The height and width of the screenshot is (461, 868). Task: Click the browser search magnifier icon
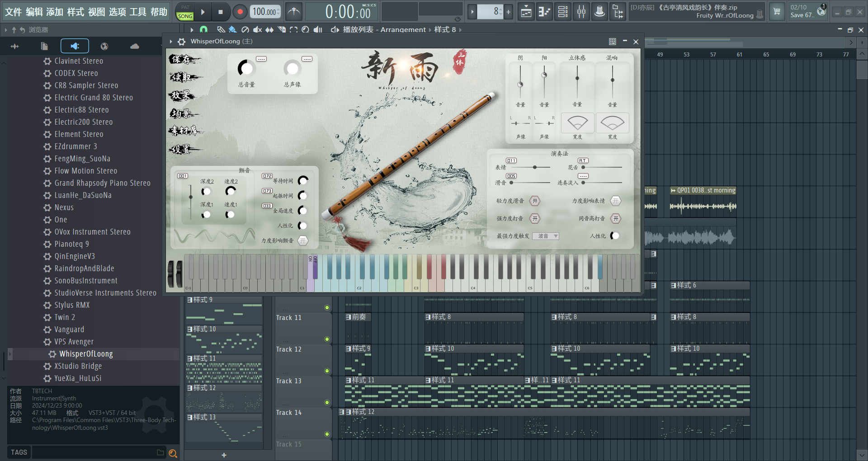tap(173, 453)
